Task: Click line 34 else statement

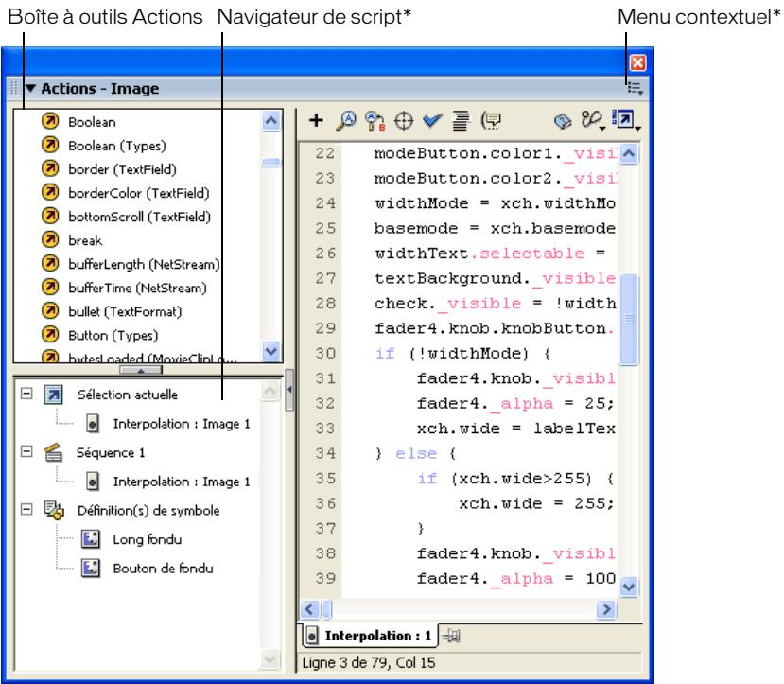Action: click(x=415, y=453)
